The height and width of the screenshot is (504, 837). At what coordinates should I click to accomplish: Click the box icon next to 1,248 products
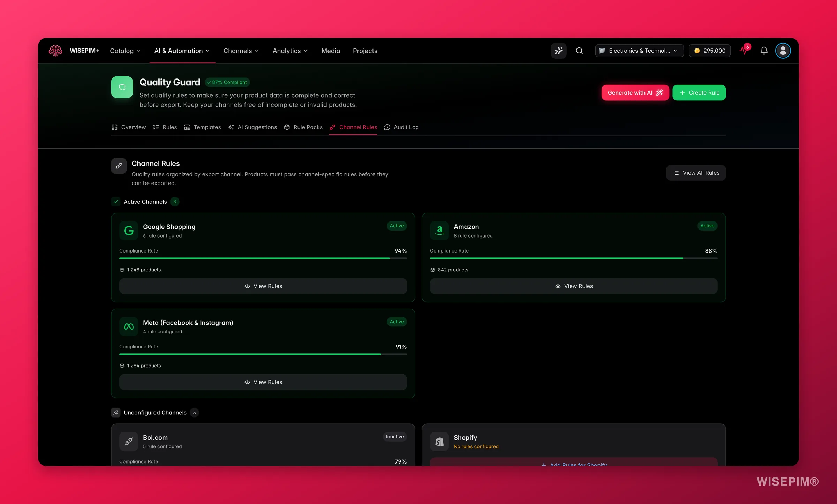pyautogui.click(x=122, y=270)
